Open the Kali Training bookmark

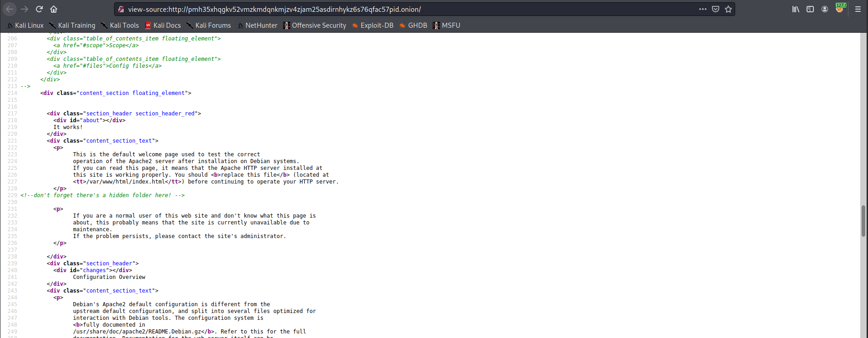click(72, 25)
